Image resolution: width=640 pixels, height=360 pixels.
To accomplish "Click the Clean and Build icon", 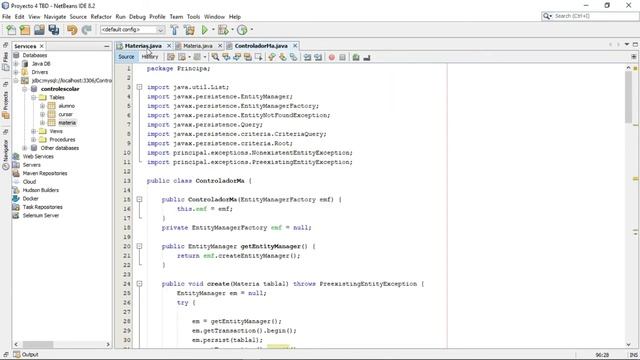I will tap(189, 30).
